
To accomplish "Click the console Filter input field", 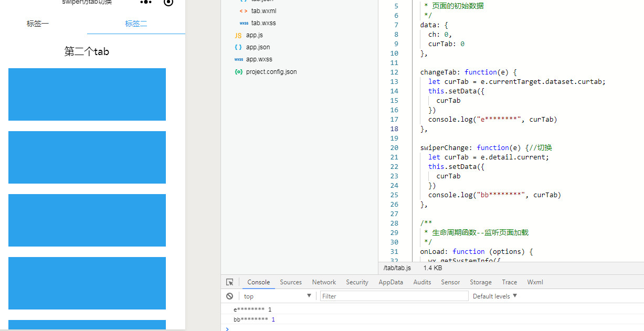I will point(394,296).
